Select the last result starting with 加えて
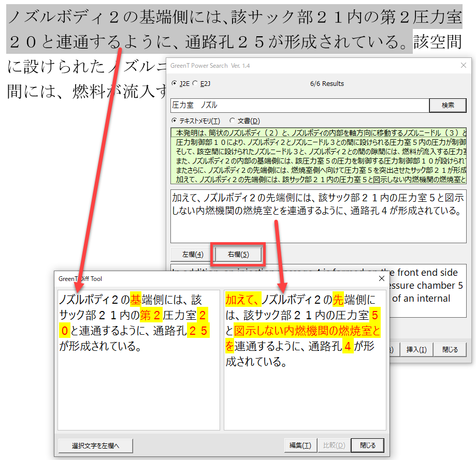Image resolution: width=476 pixels, height=460 pixels. point(319,180)
